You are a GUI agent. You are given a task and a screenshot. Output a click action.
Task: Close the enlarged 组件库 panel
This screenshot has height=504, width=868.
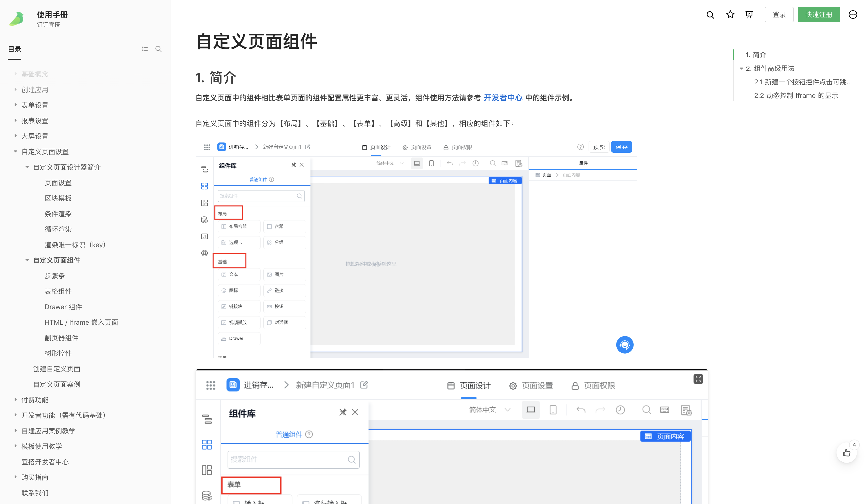pyautogui.click(x=355, y=412)
